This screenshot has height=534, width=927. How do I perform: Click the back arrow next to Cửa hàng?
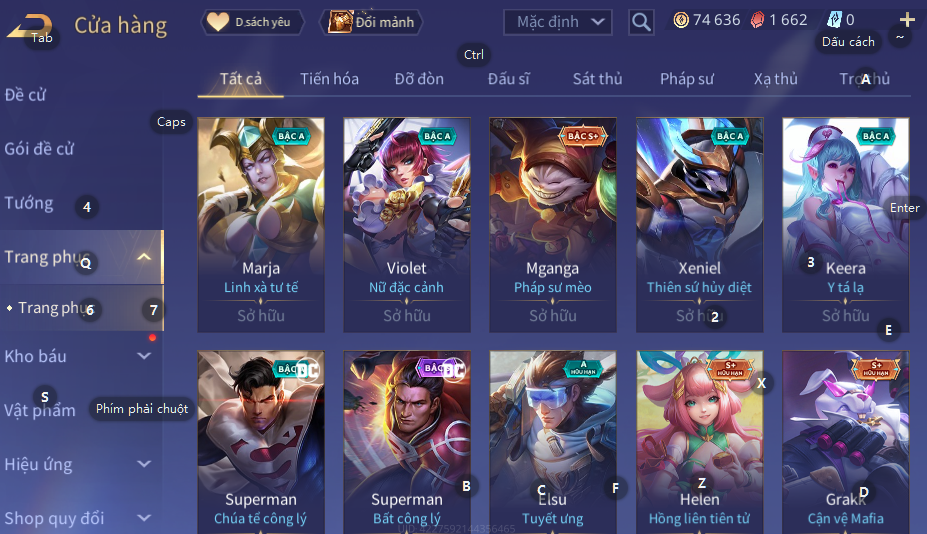click(x=30, y=27)
